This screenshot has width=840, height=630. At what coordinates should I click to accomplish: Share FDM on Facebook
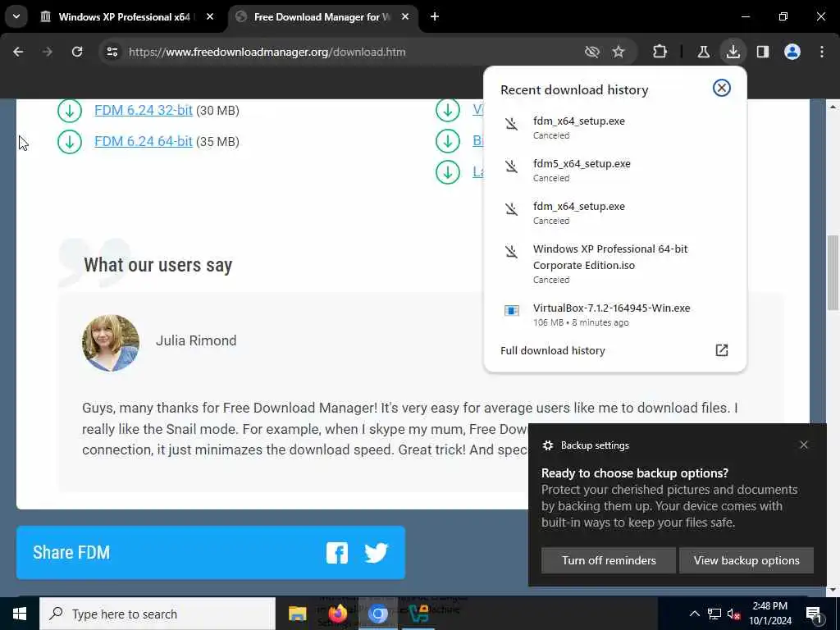(337, 553)
